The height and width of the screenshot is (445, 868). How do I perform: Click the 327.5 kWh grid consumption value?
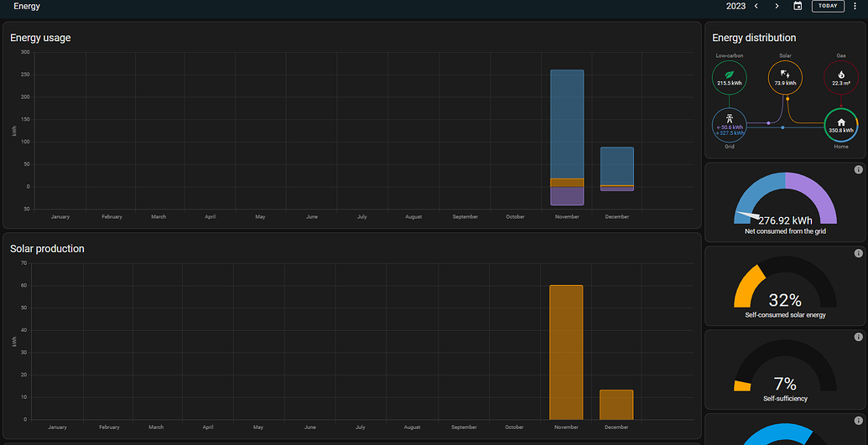[730, 133]
